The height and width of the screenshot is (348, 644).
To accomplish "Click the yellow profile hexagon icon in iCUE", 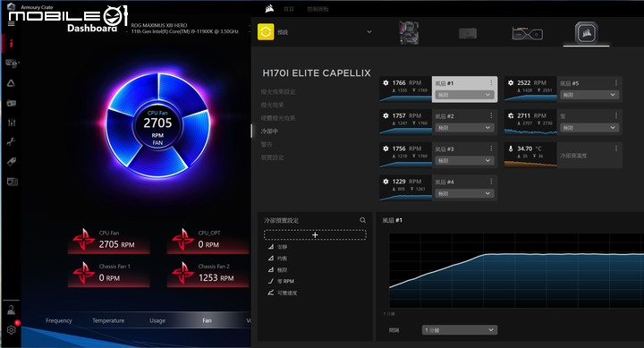I will tap(266, 32).
